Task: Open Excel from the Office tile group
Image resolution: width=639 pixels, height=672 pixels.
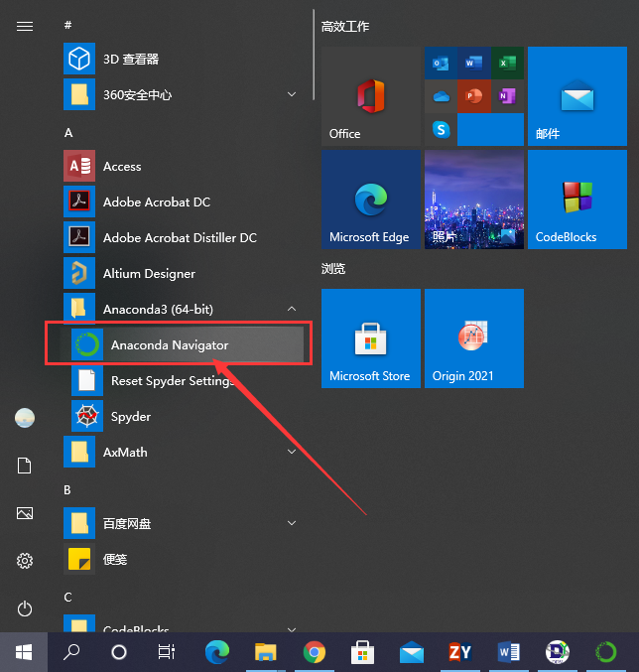Action: point(507,64)
